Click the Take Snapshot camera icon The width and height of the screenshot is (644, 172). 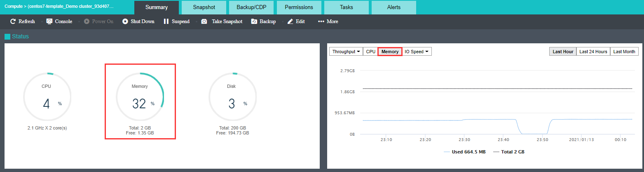tap(204, 21)
